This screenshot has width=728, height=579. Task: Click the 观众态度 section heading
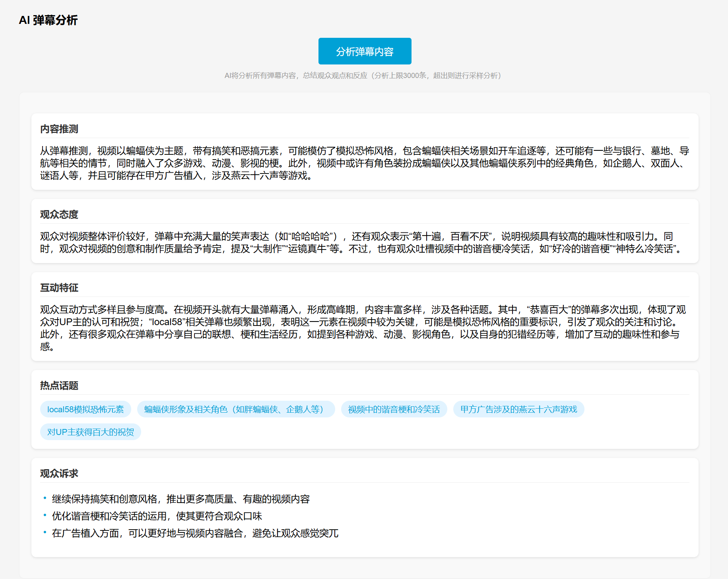(x=59, y=214)
